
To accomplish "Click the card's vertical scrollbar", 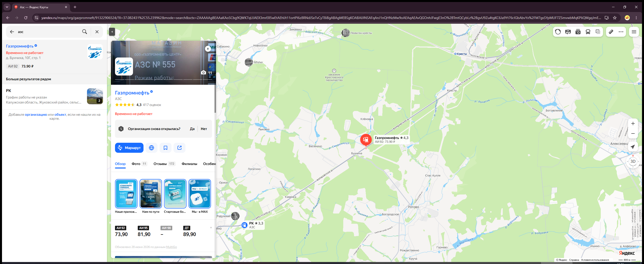I will pyautogui.click(x=215, y=99).
